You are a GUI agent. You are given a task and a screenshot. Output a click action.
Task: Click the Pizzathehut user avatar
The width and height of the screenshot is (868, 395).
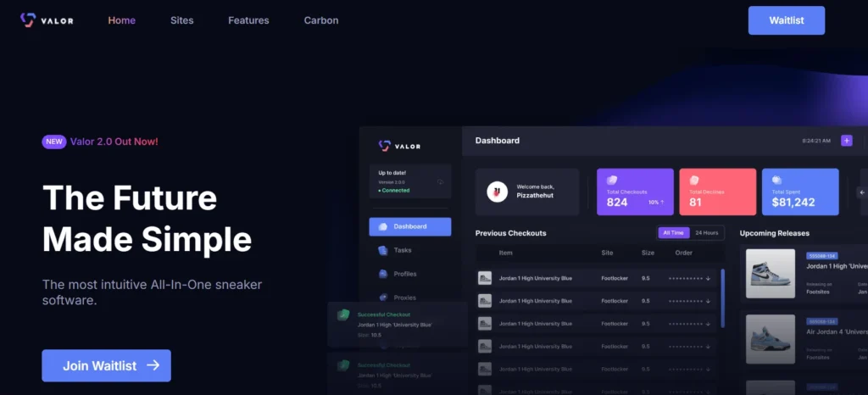pyautogui.click(x=497, y=192)
